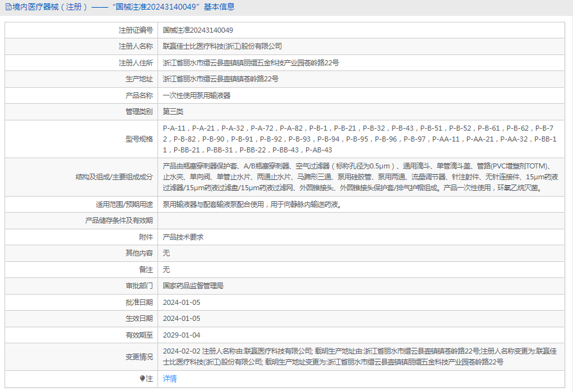Click the product name 一次性使用泵用输液器
573x392 pixels.
tap(197, 95)
